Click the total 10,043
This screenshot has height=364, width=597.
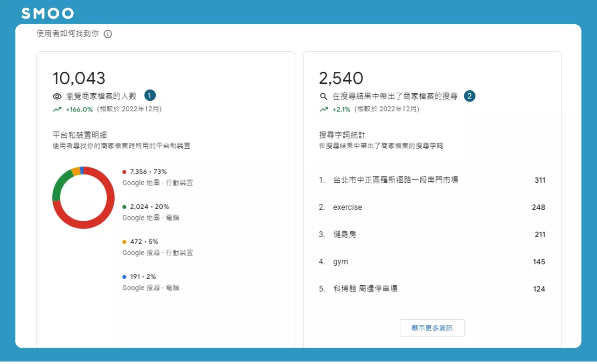[x=79, y=78]
